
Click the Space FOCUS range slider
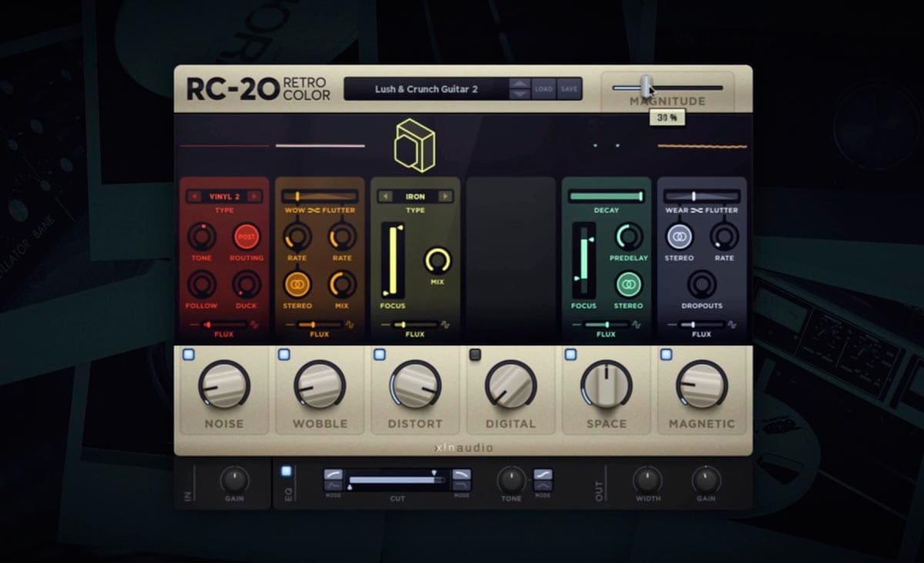click(583, 260)
